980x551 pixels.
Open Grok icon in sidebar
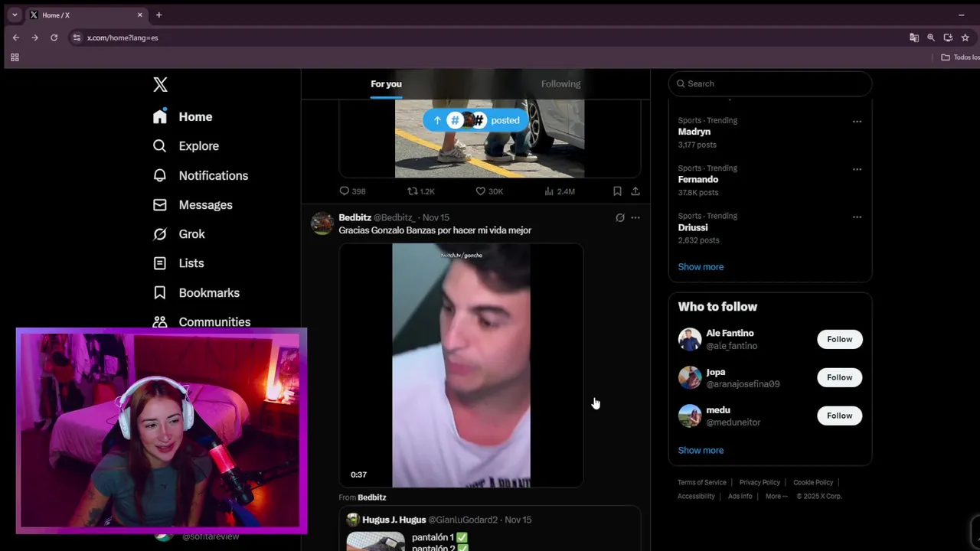pyautogui.click(x=159, y=233)
